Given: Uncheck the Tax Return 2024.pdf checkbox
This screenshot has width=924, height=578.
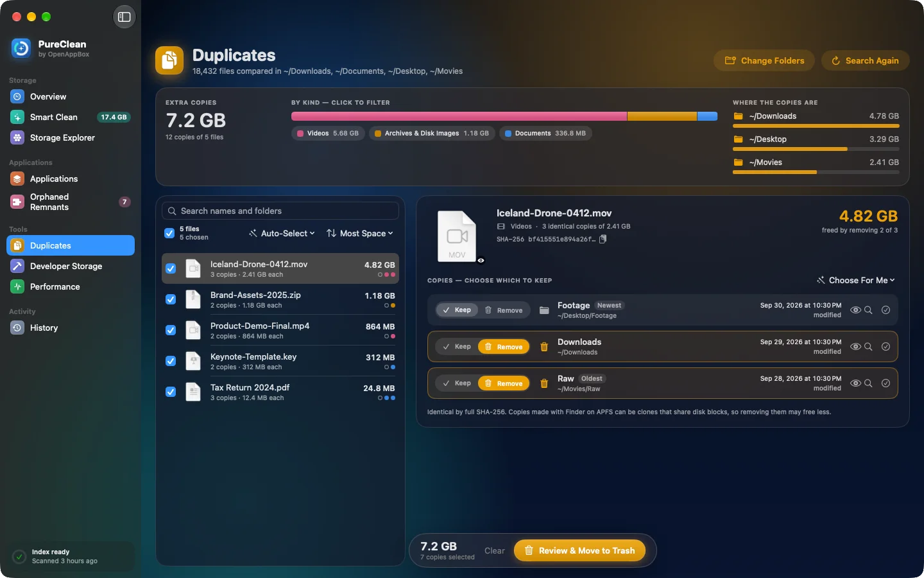Looking at the screenshot, I should pyautogui.click(x=171, y=392).
